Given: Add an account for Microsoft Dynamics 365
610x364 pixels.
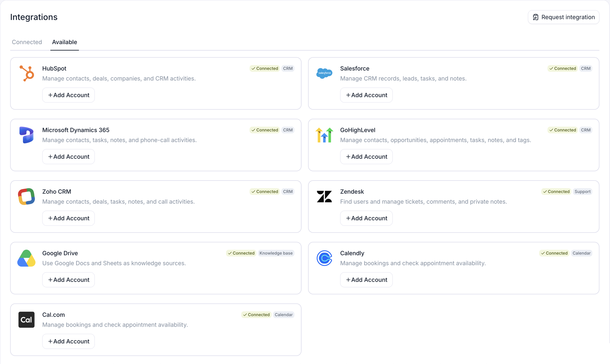Looking at the screenshot, I should (x=68, y=156).
